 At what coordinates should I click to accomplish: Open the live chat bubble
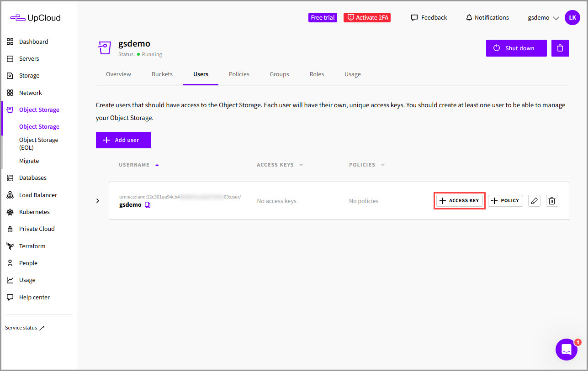coord(567,350)
